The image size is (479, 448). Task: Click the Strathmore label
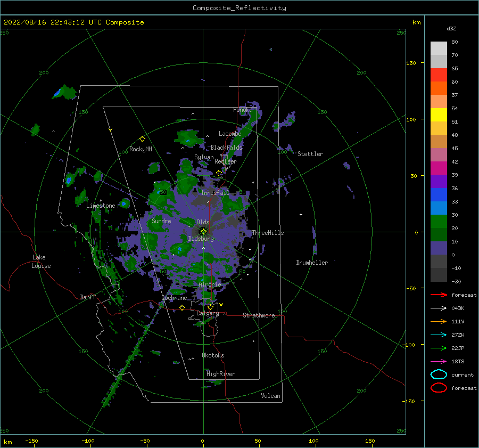259,315
